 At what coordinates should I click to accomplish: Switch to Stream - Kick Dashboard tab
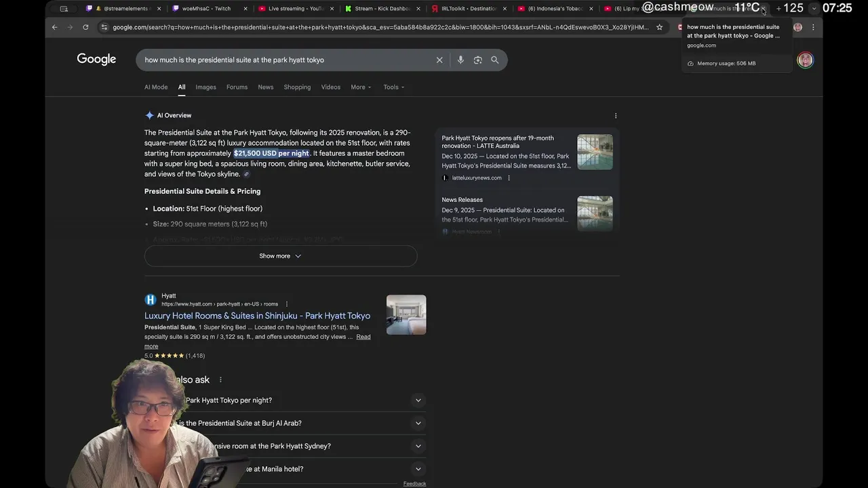[381, 9]
